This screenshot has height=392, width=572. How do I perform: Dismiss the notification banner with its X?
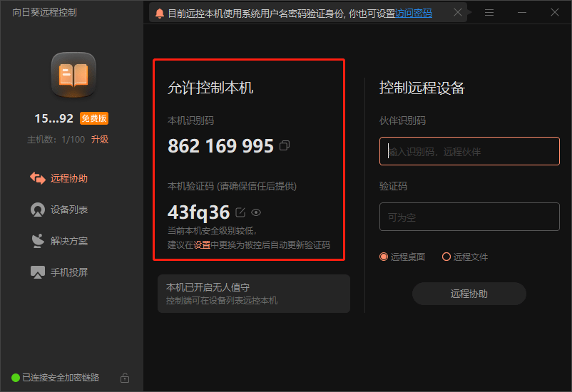[458, 13]
